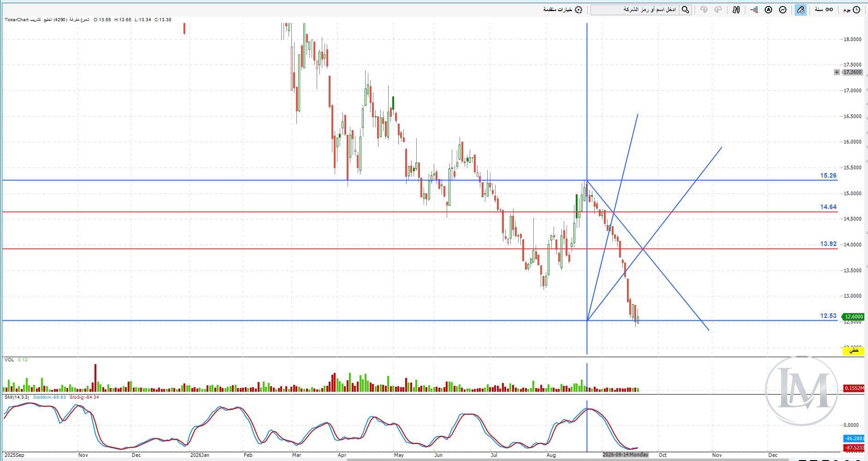The image size is (868, 461).
Task: Open the chart type candlestick icon
Action: (736, 10)
